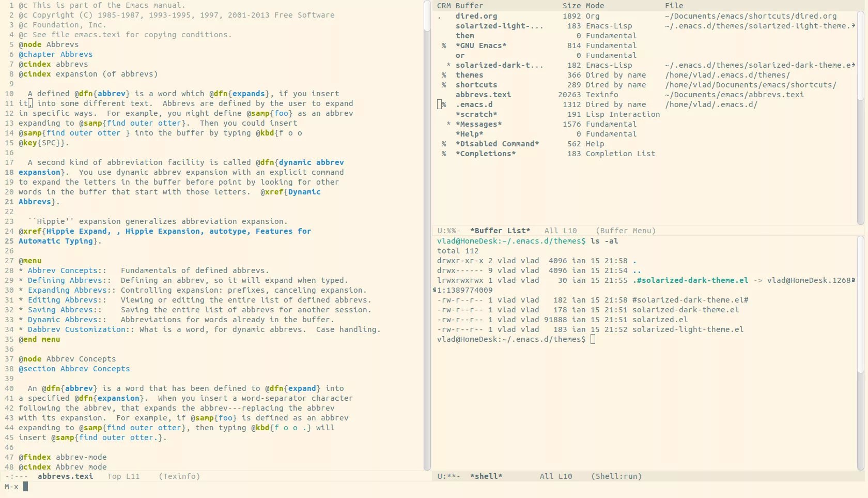Click solarized.el in shell listing
The width and height of the screenshot is (868, 498).
[660, 320]
